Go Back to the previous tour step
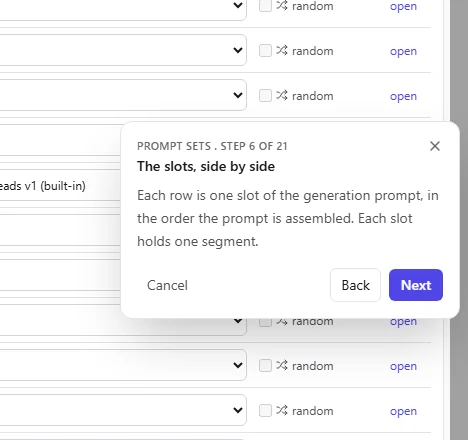468x440 pixels. (x=355, y=285)
